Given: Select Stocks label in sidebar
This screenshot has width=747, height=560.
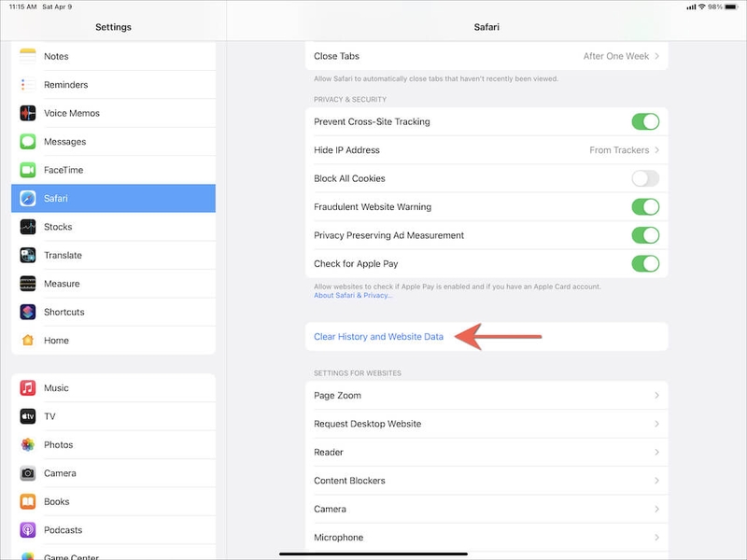Looking at the screenshot, I should pyautogui.click(x=58, y=227).
